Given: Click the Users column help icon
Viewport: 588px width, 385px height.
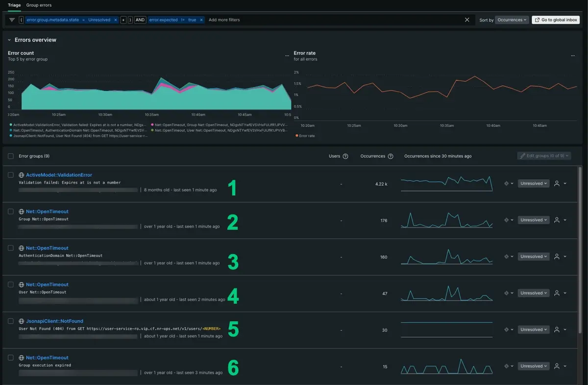Looking at the screenshot, I should (x=345, y=156).
